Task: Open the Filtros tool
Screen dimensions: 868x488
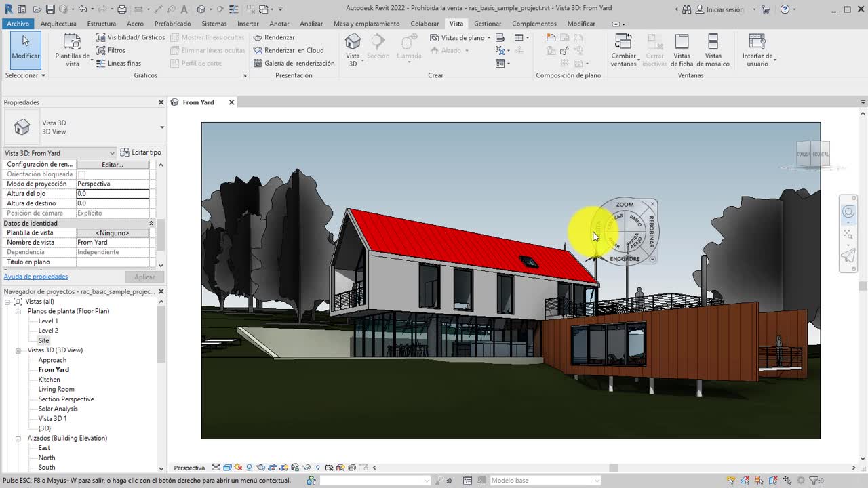Action: pyautogui.click(x=111, y=50)
